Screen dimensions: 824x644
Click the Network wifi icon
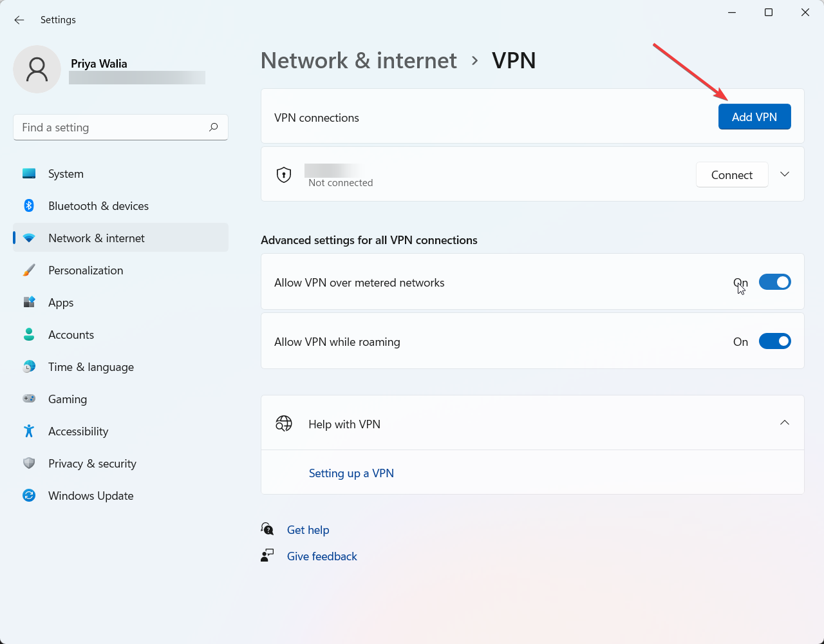pos(29,238)
